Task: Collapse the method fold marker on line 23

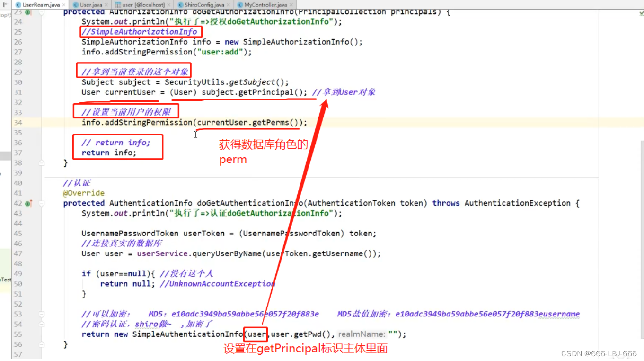Action: coord(42,12)
